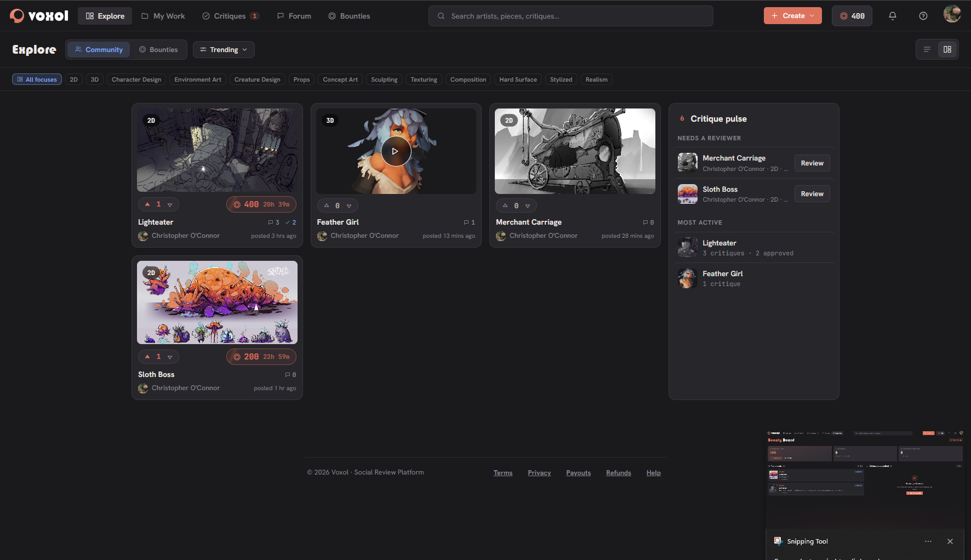Filter by Stylized focus
The height and width of the screenshot is (560, 971).
click(x=561, y=79)
